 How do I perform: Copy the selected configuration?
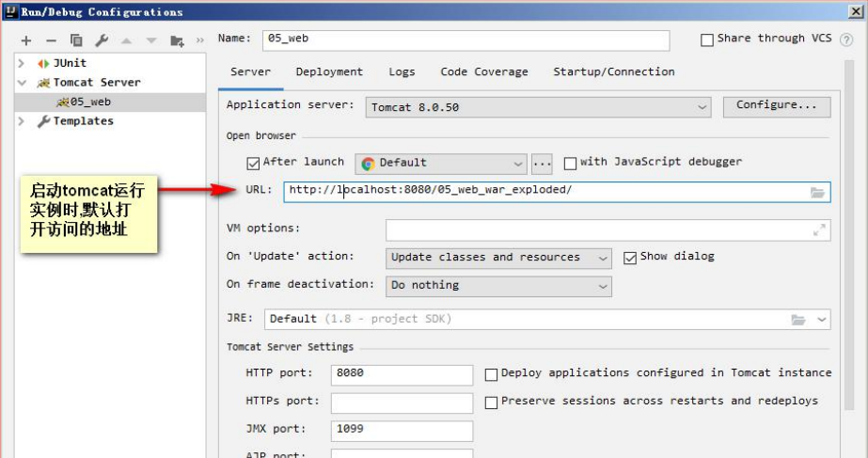76,40
